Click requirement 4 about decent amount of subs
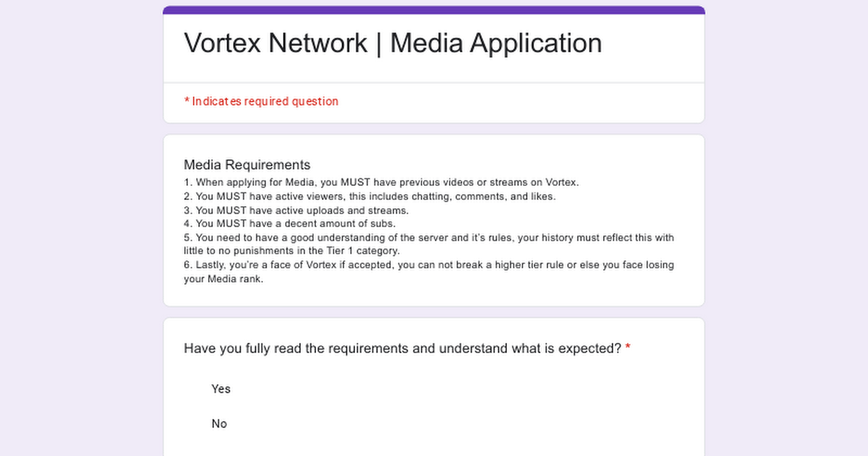Screen dimensions: 868x456 289,224
